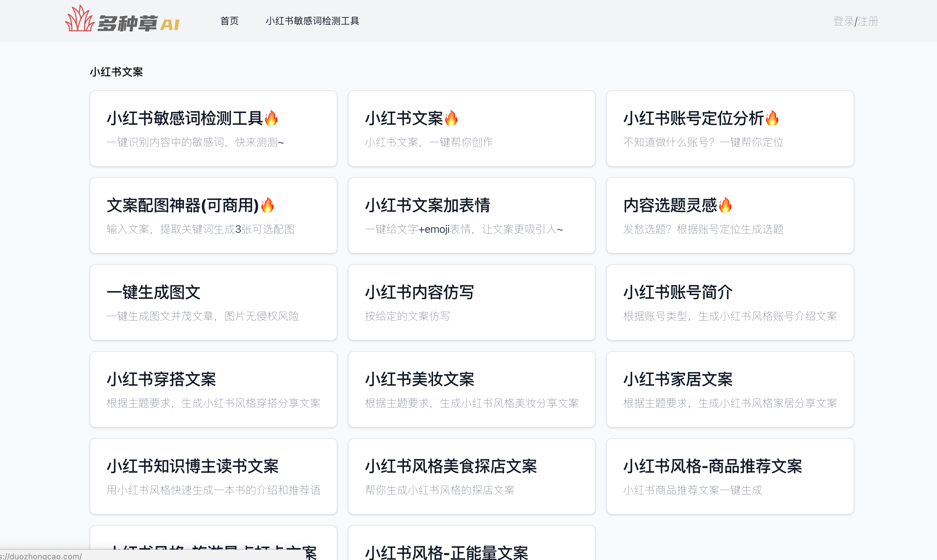Click the fire icon beside 小红书敏感词检测工具
937x560 pixels.
coord(271,118)
